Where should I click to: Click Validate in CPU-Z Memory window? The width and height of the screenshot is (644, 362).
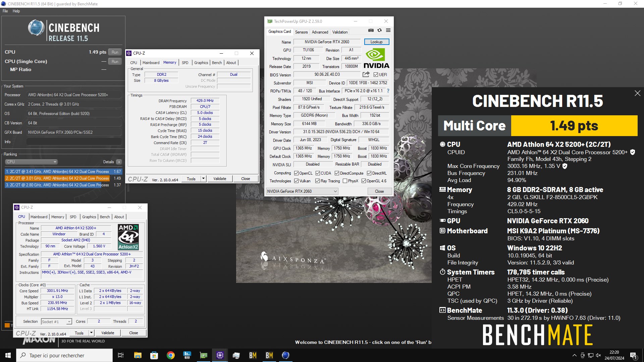tap(220, 179)
